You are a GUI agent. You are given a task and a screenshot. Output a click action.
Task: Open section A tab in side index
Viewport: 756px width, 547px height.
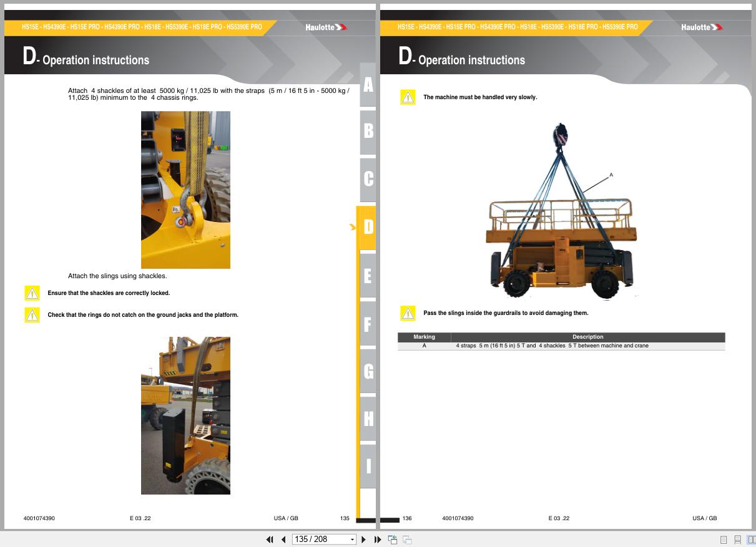(x=368, y=85)
